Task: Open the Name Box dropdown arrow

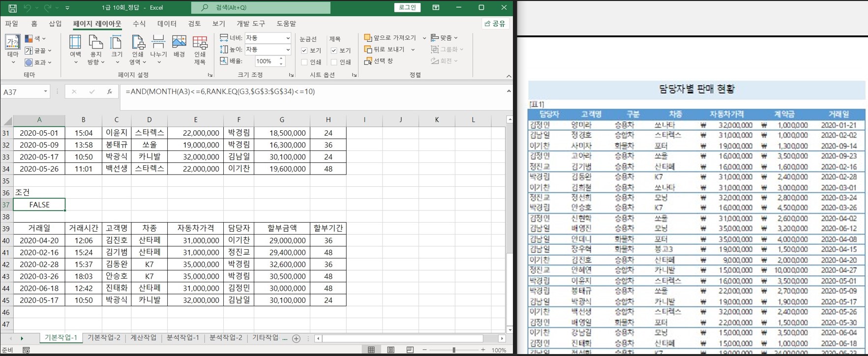Action: tap(45, 91)
